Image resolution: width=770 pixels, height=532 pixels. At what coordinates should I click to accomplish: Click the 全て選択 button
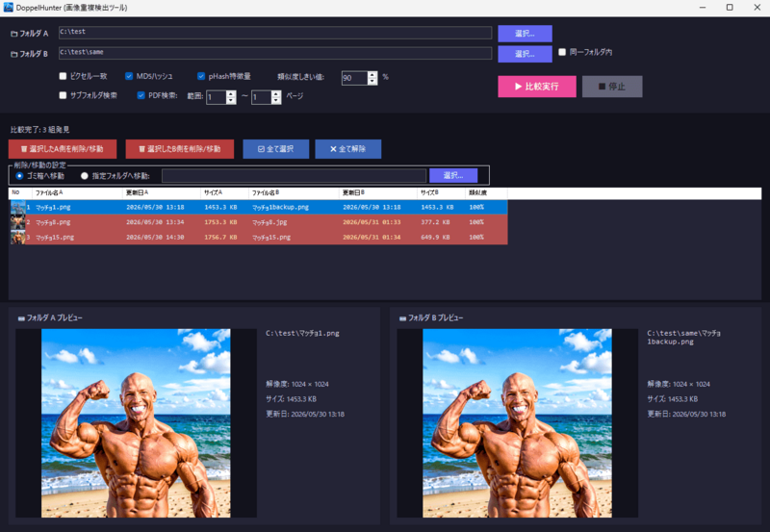coord(276,149)
